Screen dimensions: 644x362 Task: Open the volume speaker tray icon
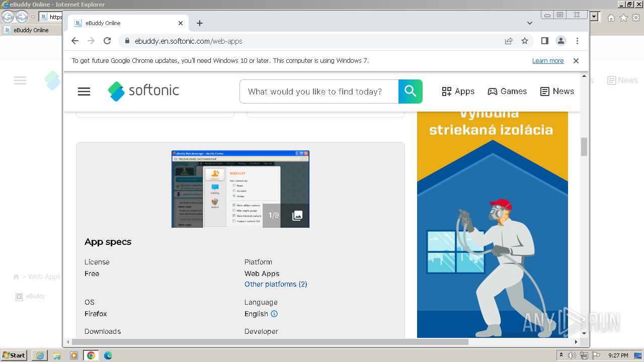pyautogui.click(x=572, y=355)
